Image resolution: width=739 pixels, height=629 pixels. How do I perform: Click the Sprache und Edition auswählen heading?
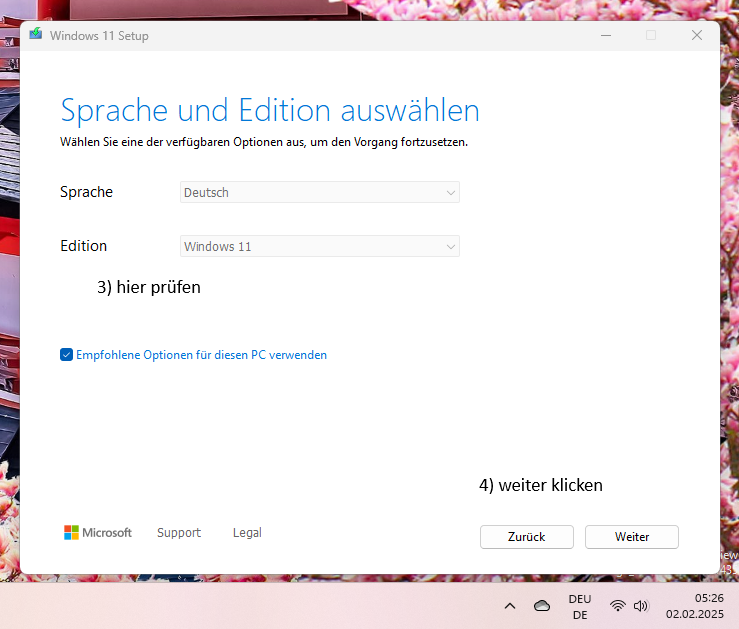(x=270, y=111)
